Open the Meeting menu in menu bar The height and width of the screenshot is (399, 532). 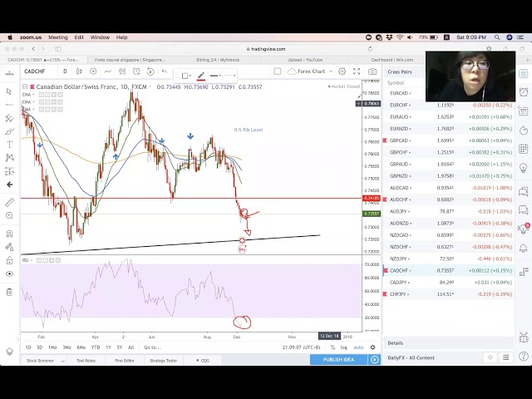coord(57,37)
